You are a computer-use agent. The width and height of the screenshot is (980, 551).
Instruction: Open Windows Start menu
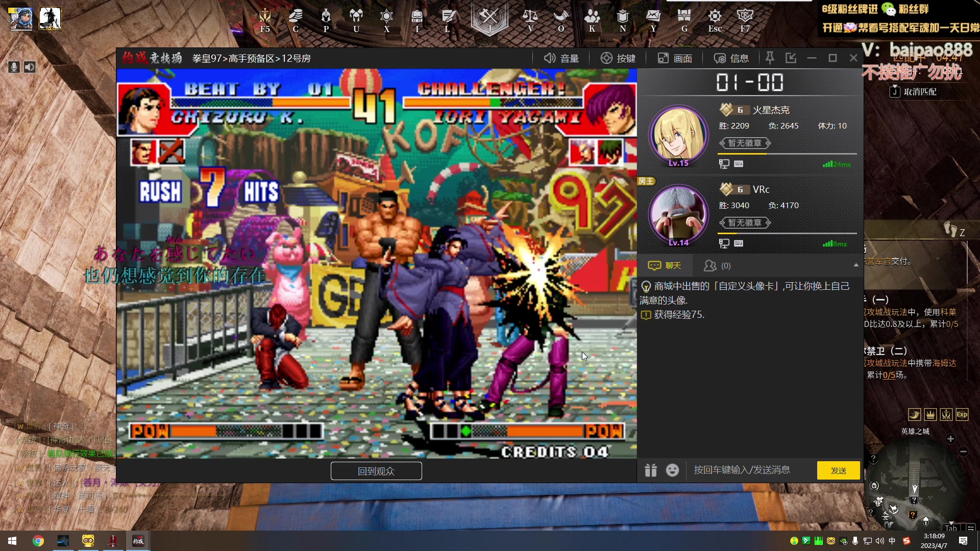[12, 541]
